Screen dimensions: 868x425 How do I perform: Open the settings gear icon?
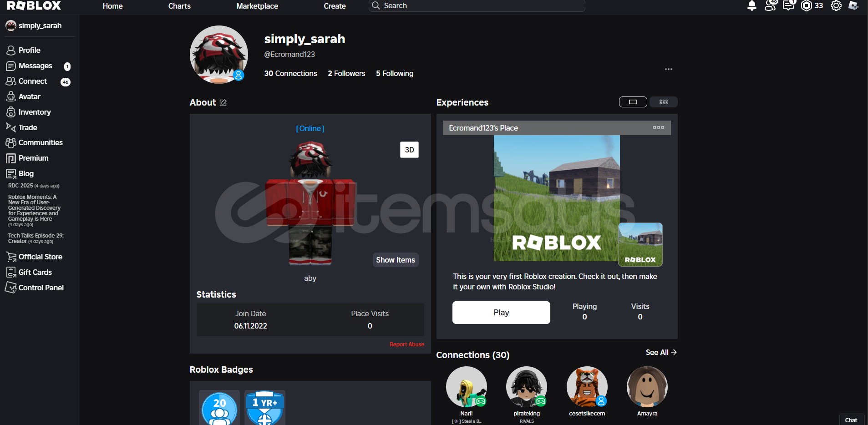(836, 5)
